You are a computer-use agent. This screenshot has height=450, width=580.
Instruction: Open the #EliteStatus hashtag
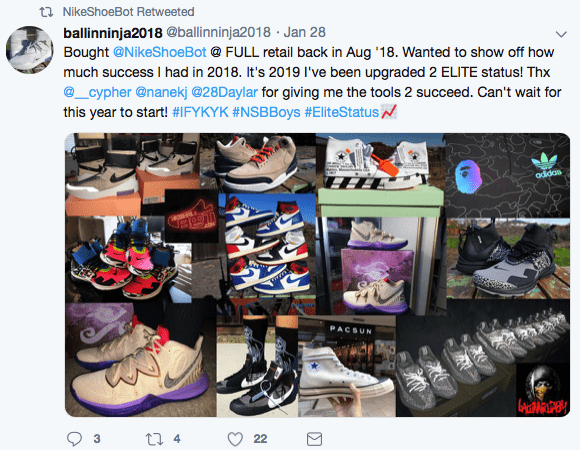(x=341, y=112)
